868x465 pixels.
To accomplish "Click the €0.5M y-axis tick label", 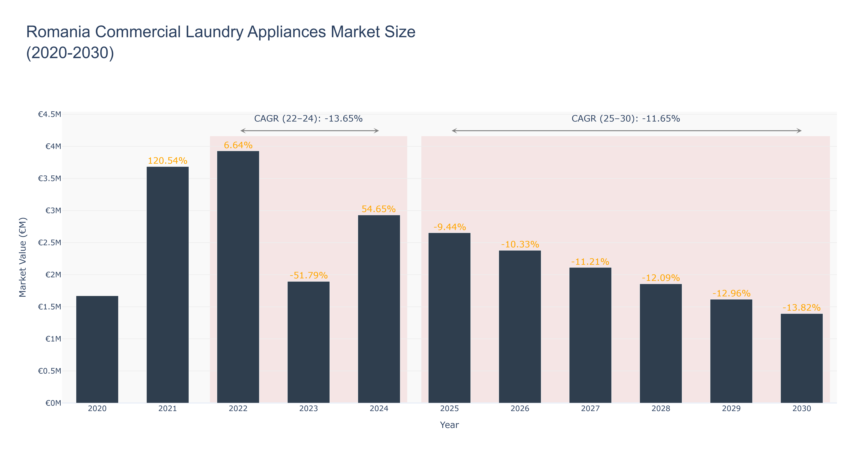I will (x=50, y=371).
